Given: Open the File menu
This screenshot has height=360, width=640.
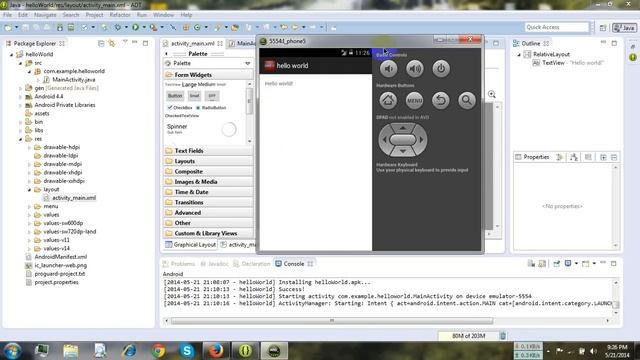Looking at the screenshot, I should click(x=7, y=15).
